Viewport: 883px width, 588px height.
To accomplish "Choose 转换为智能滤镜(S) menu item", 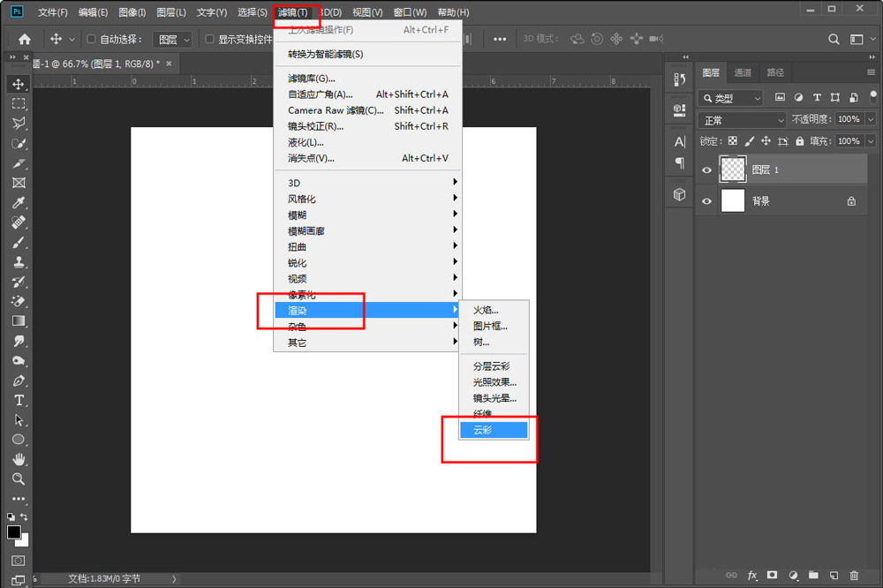I will [x=367, y=54].
